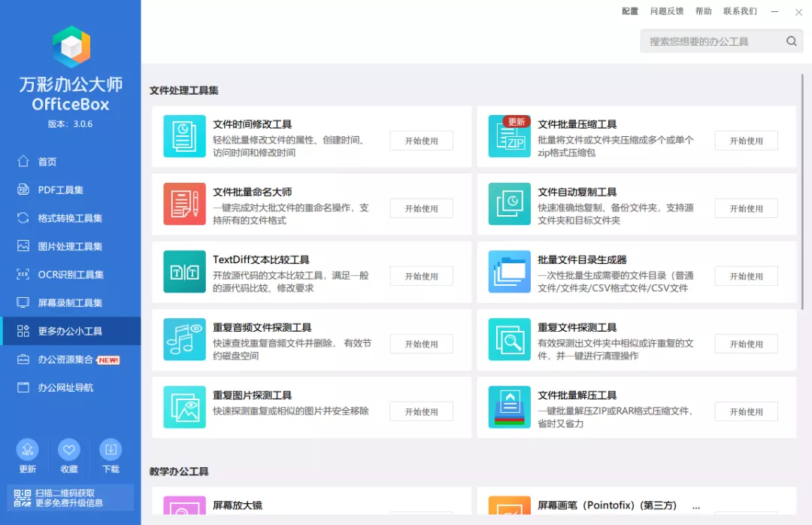
Task: Open the TextDiff 文本比较工具 icon
Action: tap(184, 272)
